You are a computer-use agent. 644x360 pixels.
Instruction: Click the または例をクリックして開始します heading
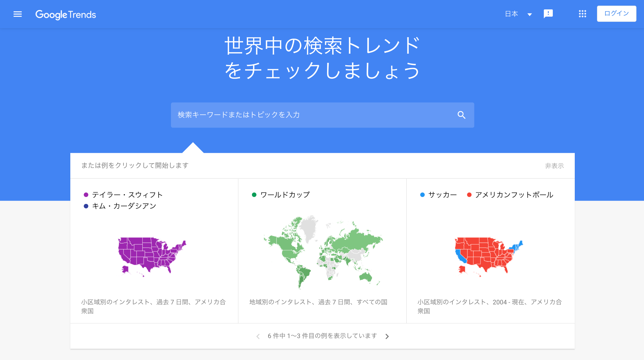(135, 165)
